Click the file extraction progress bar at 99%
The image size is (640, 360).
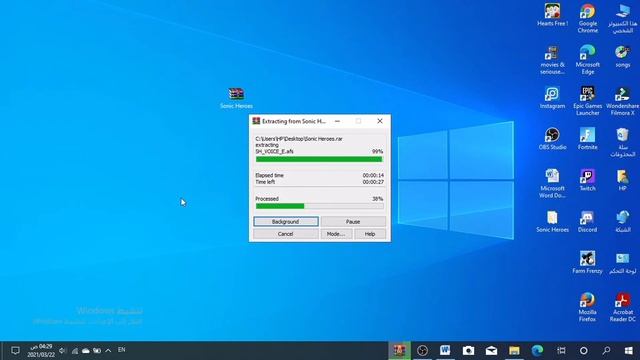point(319,159)
